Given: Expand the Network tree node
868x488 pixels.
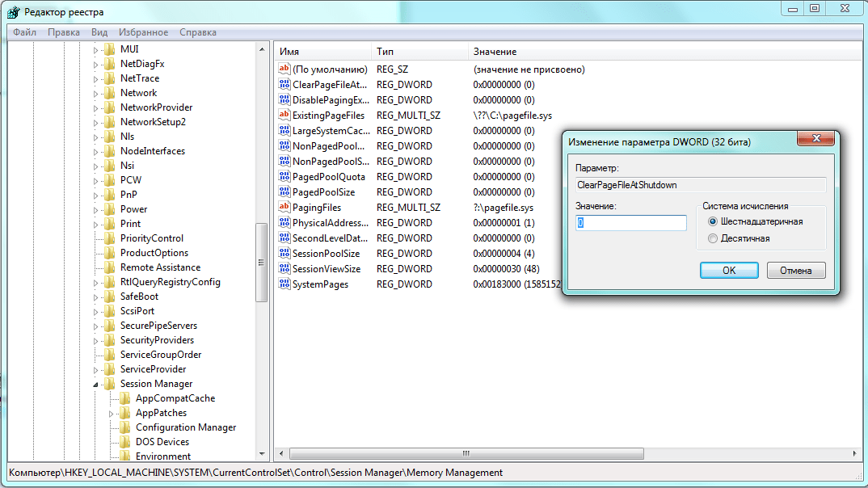Looking at the screenshot, I should tap(95, 93).
